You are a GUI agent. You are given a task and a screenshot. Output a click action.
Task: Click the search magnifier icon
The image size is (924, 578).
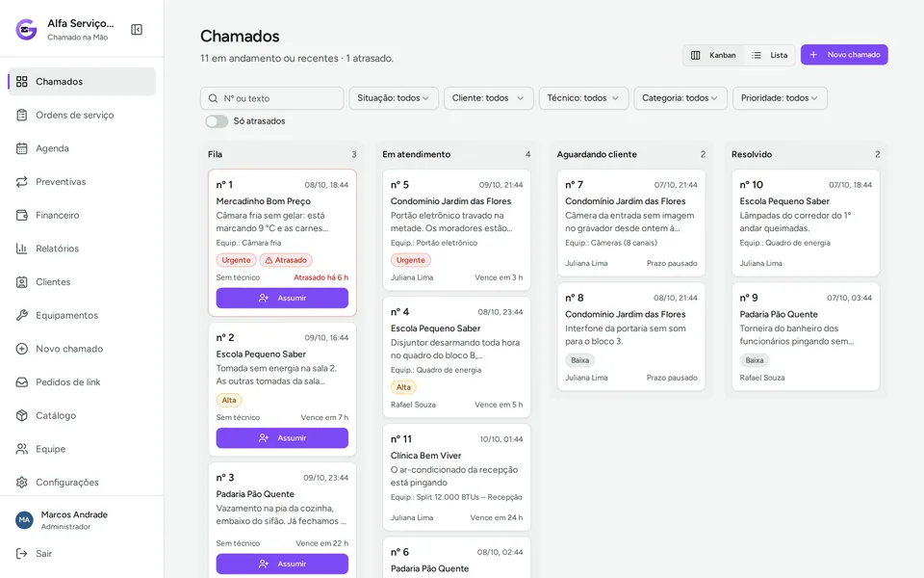(x=213, y=98)
